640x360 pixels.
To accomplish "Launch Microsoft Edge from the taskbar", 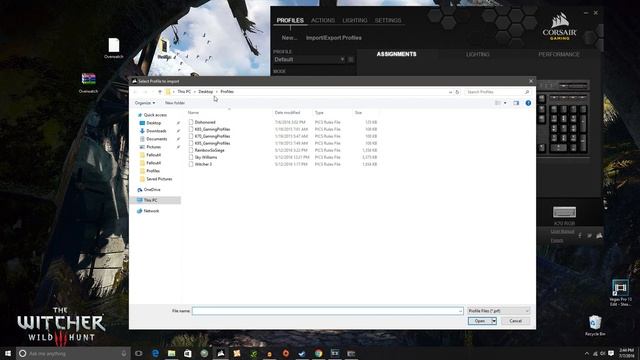I will tap(156, 353).
